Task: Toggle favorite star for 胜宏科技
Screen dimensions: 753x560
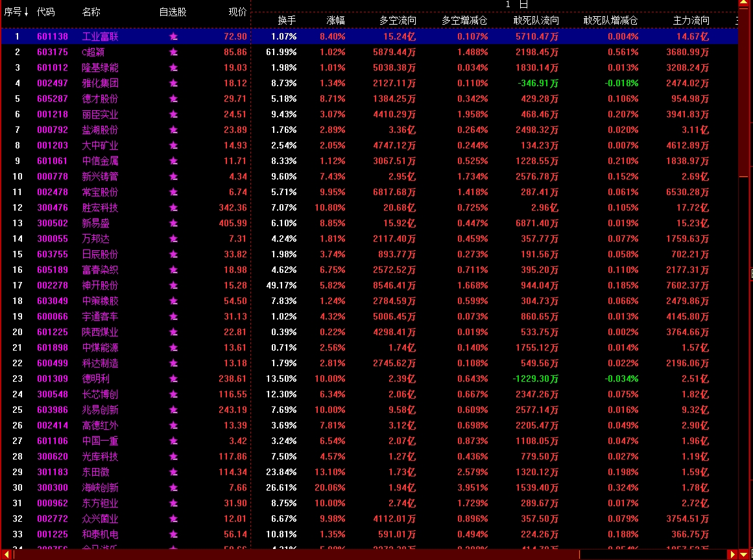Action: tap(173, 208)
